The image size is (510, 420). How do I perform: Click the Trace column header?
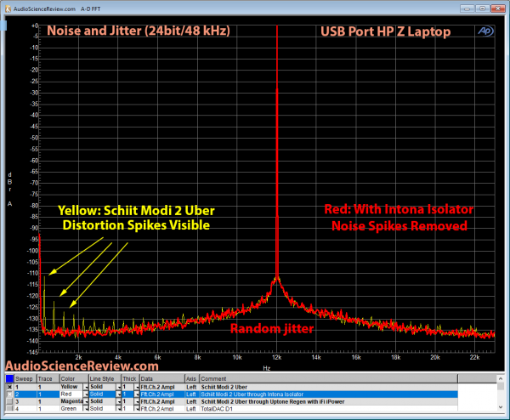(48, 378)
